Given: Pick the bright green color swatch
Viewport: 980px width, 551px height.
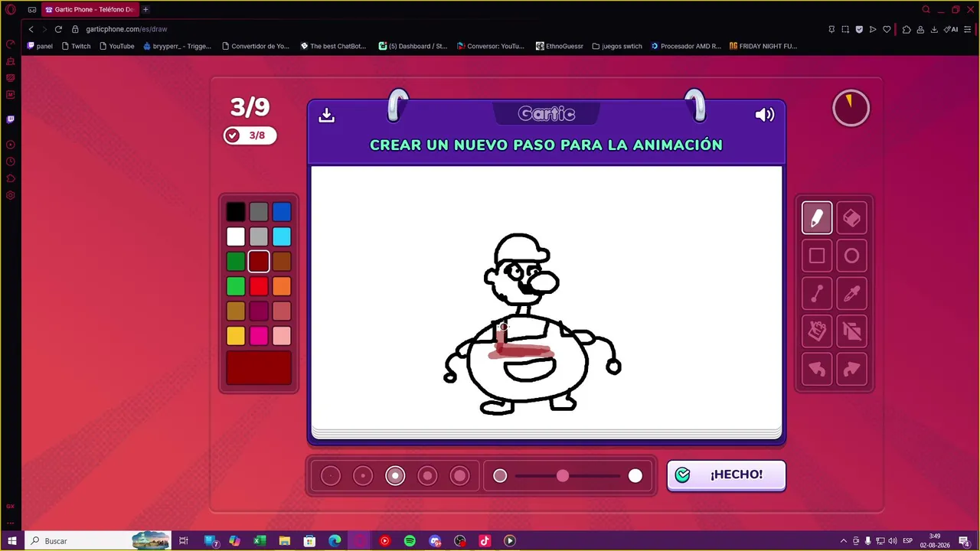Looking at the screenshot, I should pos(236,286).
